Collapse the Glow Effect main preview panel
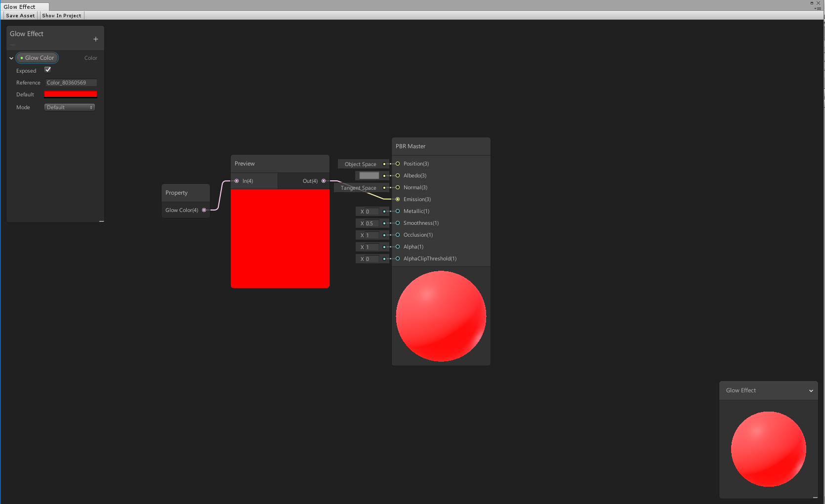 click(811, 390)
